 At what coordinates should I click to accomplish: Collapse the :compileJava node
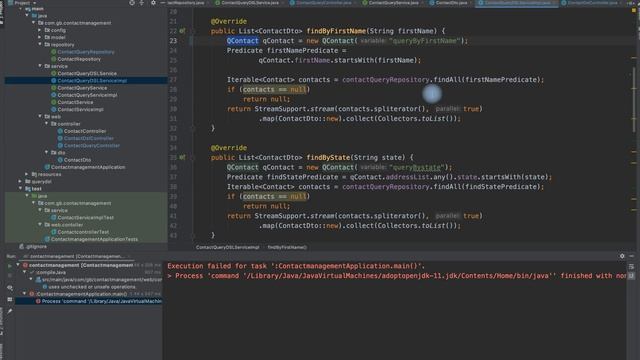coord(24,272)
